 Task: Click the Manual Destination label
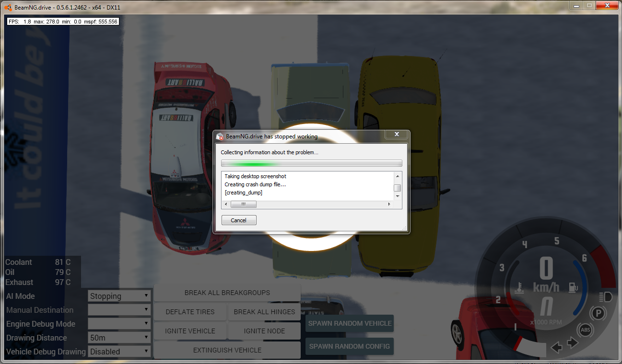coord(40,310)
